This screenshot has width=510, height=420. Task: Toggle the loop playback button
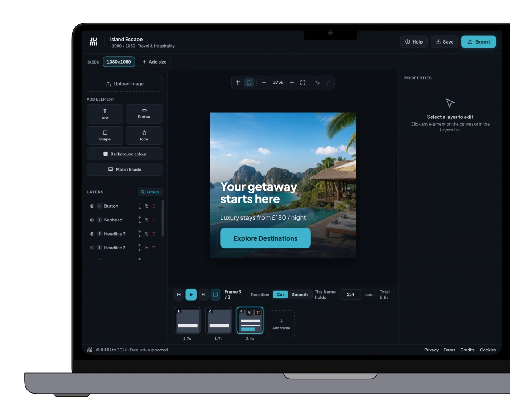[x=215, y=294]
